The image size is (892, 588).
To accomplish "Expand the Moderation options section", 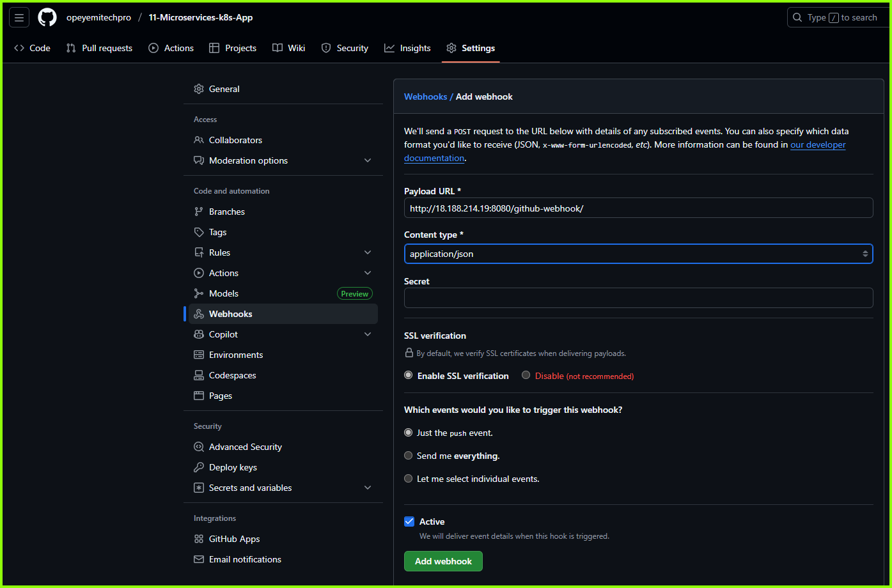I will tap(368, 160).
